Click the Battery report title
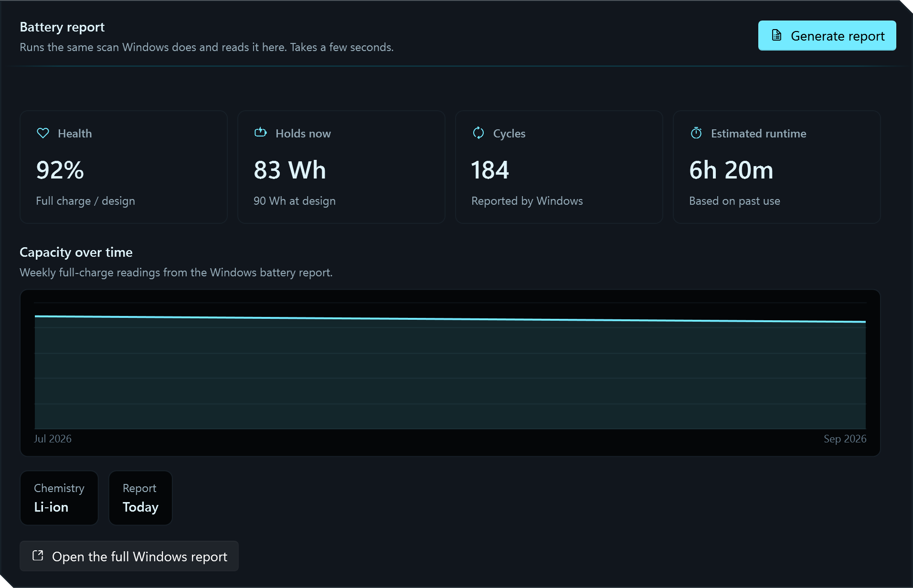Image resolution: width=913 pixels, height=588 pixels. point(62,27)
